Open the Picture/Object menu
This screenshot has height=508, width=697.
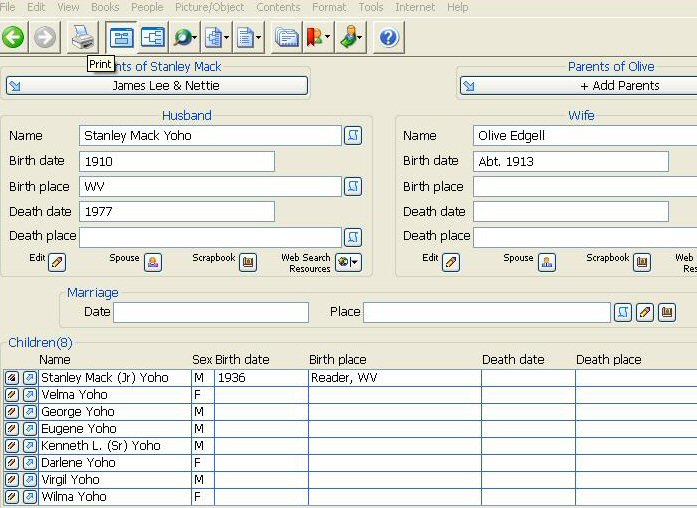(x=210, y=7)
